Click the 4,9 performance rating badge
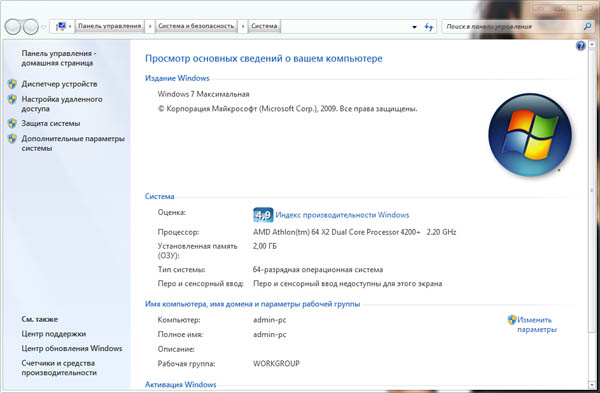The height and width of the screenshot is (393, 600). pos(263,215)
